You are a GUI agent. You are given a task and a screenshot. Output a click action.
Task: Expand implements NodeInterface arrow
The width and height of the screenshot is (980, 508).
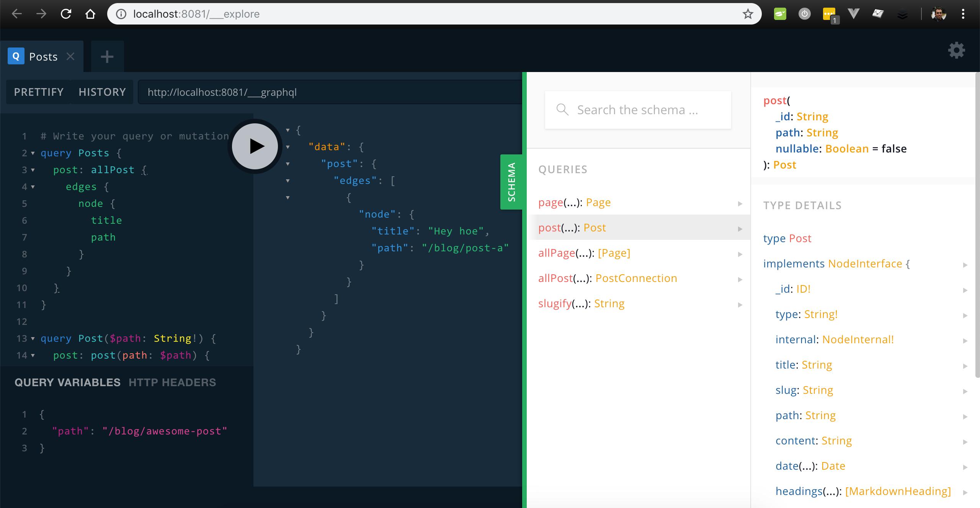(965, 265)
